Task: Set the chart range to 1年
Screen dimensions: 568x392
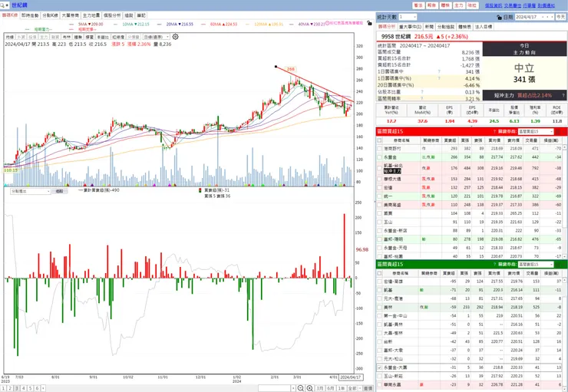Action: 342,388
